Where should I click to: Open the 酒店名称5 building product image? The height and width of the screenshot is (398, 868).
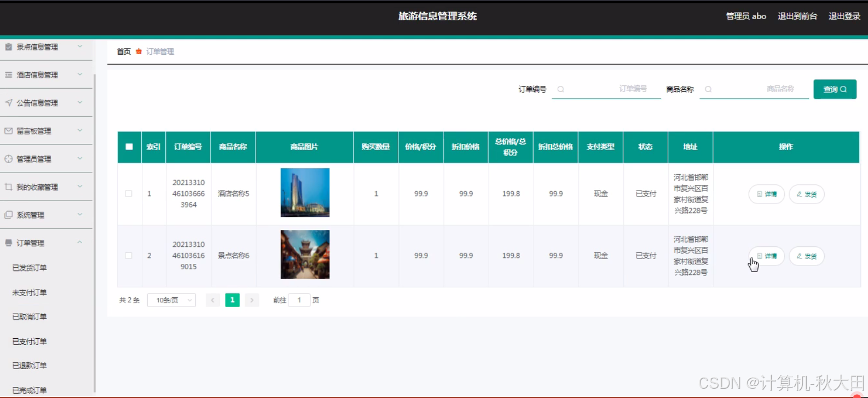point(305,193)
